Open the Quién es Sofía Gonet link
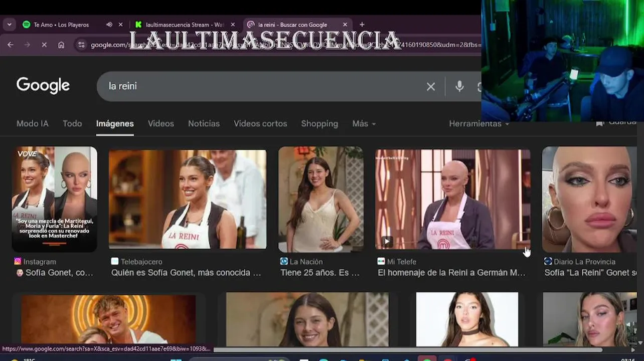The height and width of the screenshot is (361, 644). 186,273
